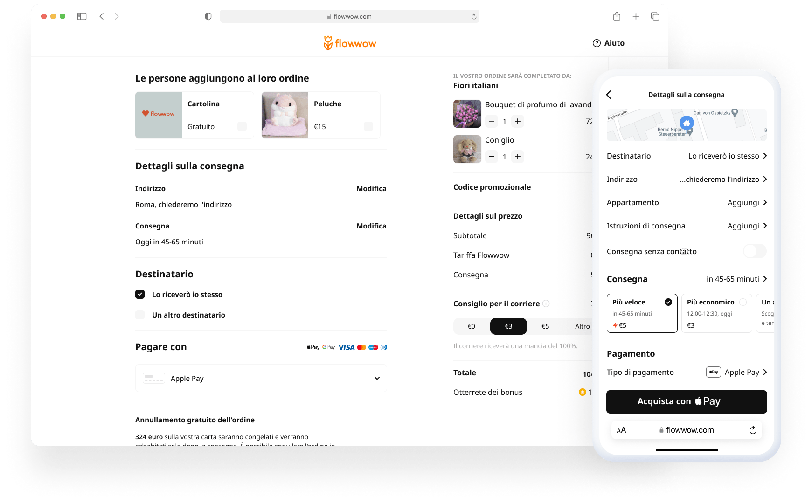
Task: Click Modifica next to Indirizzo
Action: (x=371, y=188)
